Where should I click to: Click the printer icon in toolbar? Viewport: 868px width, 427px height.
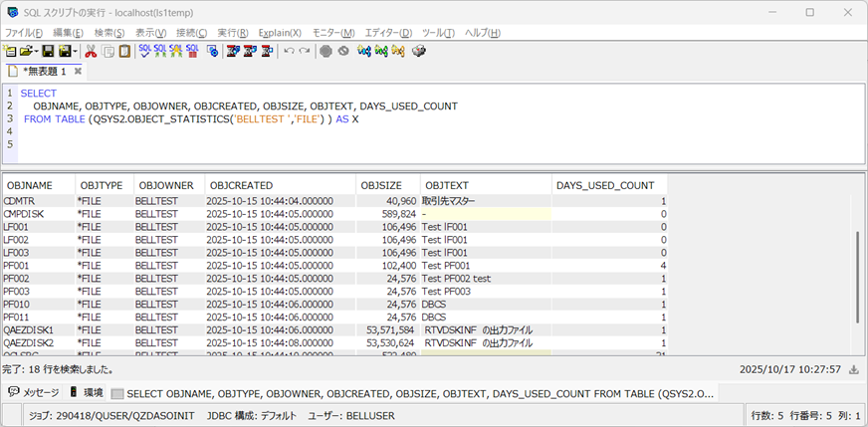pyautogui.click(x=419, y=51)
